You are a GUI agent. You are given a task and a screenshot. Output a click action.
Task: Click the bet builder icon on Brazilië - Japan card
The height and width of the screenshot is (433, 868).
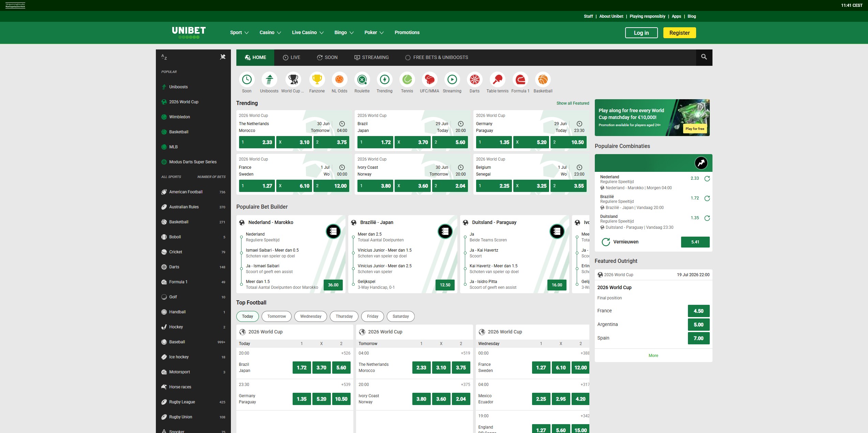(445, 232)
